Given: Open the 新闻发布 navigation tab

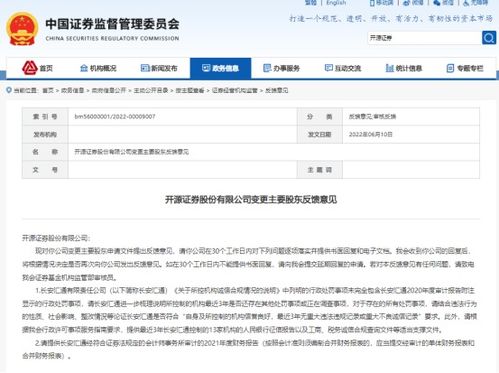Looking at the screenshot, I should click(159, 68).
